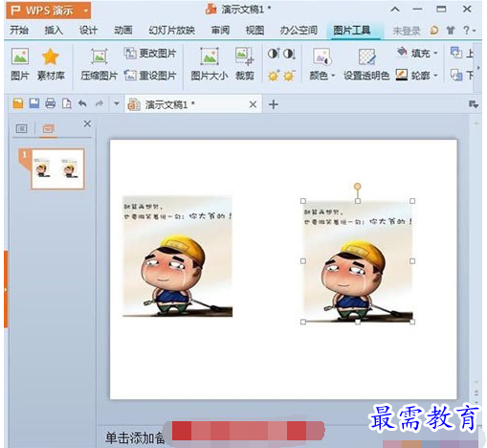Open the 幻灯片放映 tab
Image resolution: width=487 pixels, height=448 pixels.
tap(172, 31)
